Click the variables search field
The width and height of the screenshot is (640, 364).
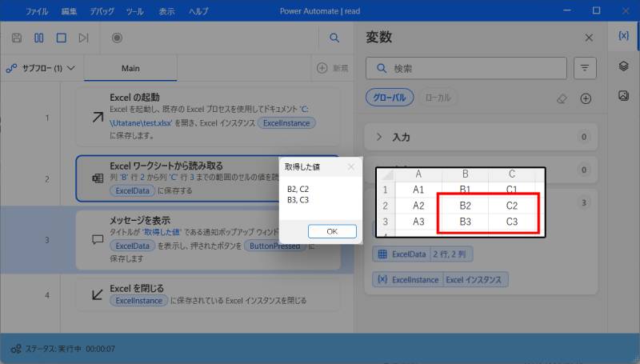coord(466,68)
